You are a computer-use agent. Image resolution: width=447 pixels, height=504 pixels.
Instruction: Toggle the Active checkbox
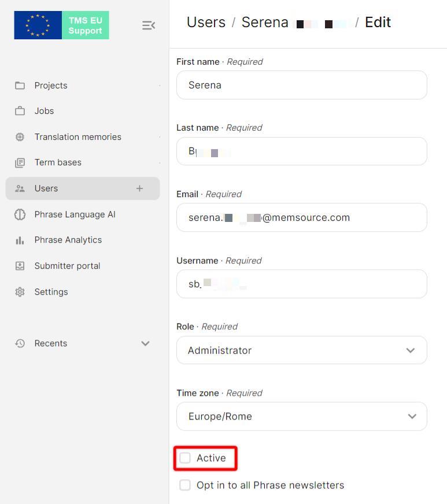[185, 458]
